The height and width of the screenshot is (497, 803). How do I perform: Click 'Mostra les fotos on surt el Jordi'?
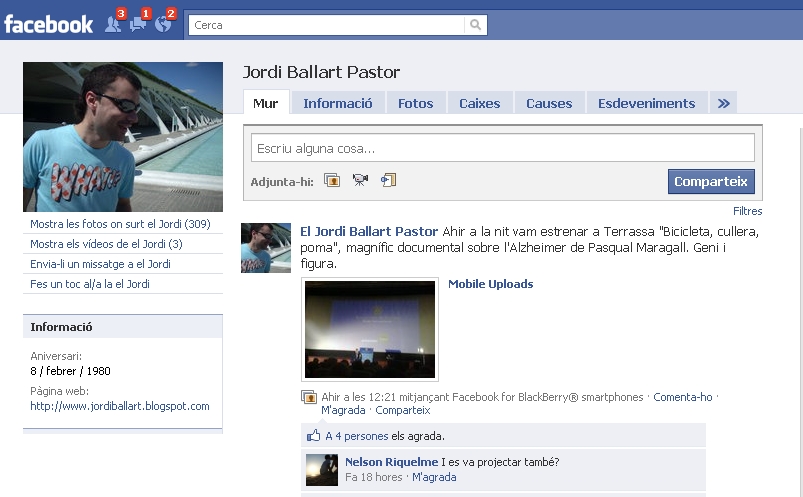(120, 224)
